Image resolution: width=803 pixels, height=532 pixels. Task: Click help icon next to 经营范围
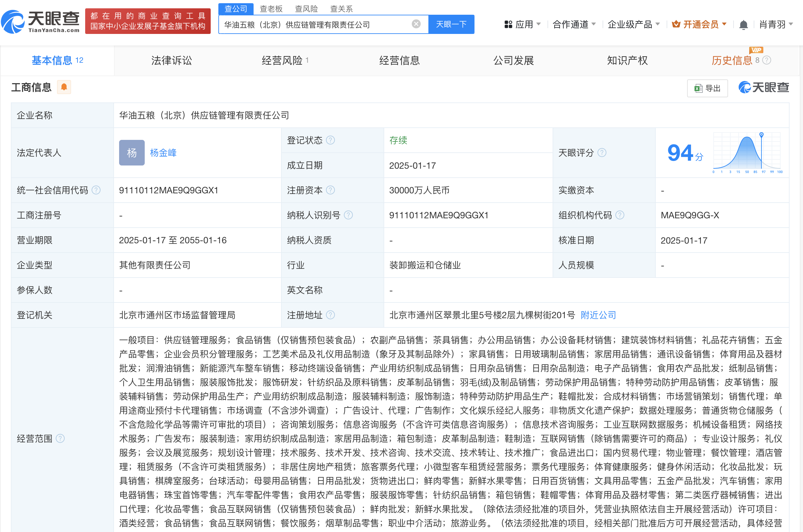click(60, 438)
